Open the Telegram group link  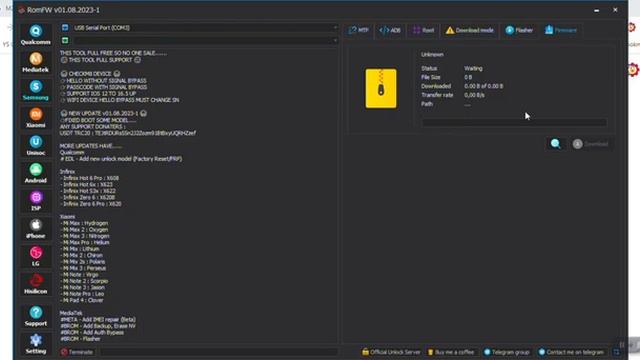click(507, 352)
